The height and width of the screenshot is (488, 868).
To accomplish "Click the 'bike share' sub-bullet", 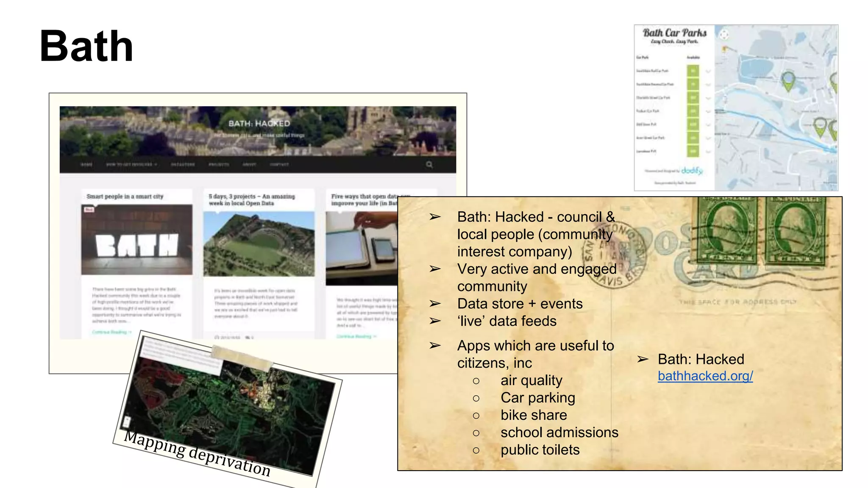I will tap(534, 415).
